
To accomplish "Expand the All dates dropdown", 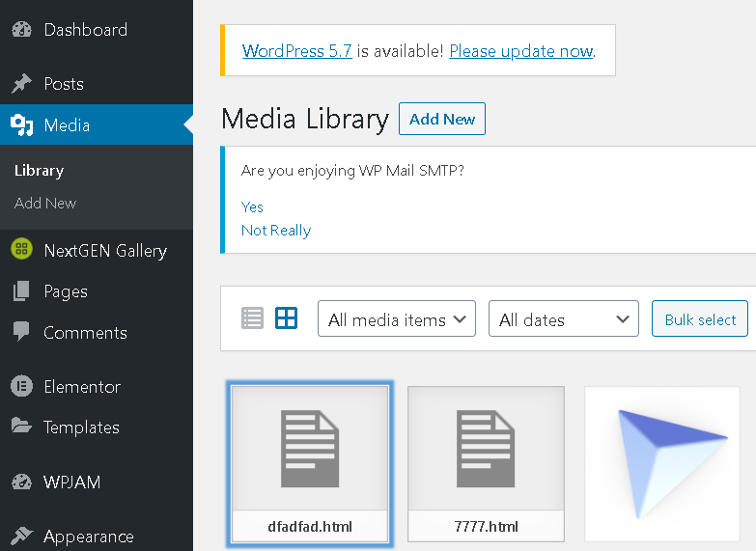I will (564, 318).
